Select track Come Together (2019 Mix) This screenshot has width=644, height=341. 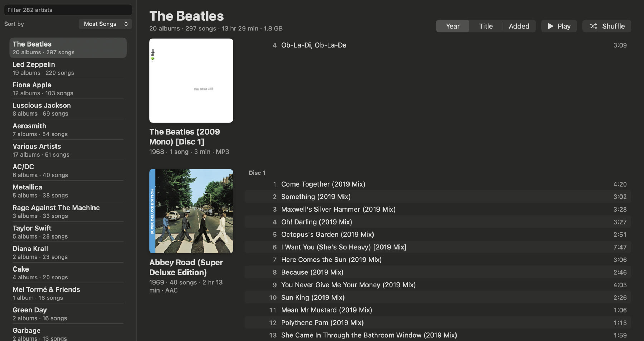(x=438, y=184)
